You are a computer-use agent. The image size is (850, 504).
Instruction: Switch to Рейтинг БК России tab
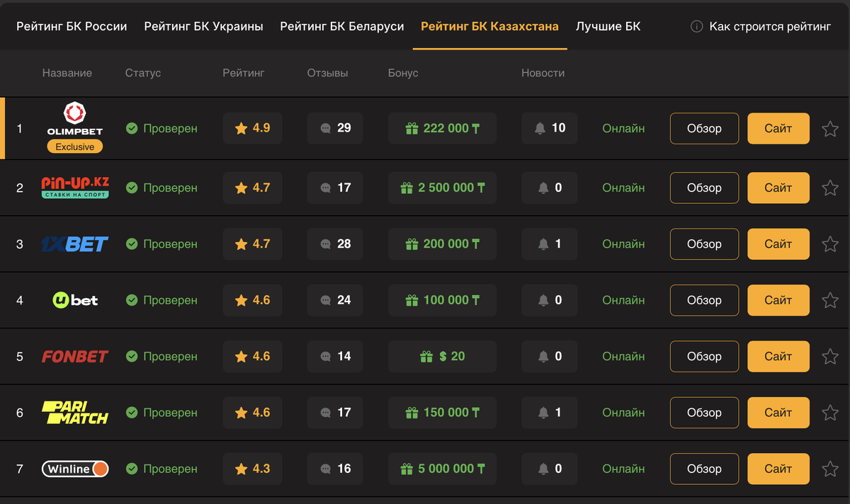(72, 26)
